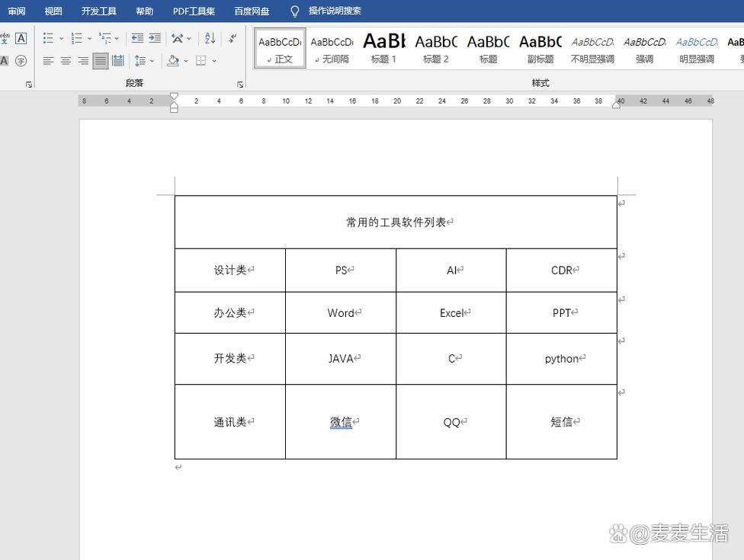Expand numbering style dropdown
This screenshot has width=744, height=560.
pyautogui.click(x=89, y=38)
